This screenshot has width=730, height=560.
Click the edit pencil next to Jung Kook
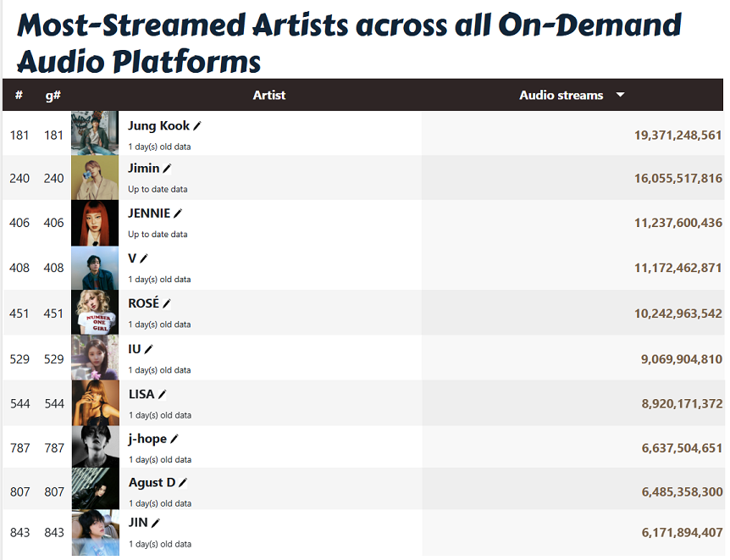(x=197, y=126)
